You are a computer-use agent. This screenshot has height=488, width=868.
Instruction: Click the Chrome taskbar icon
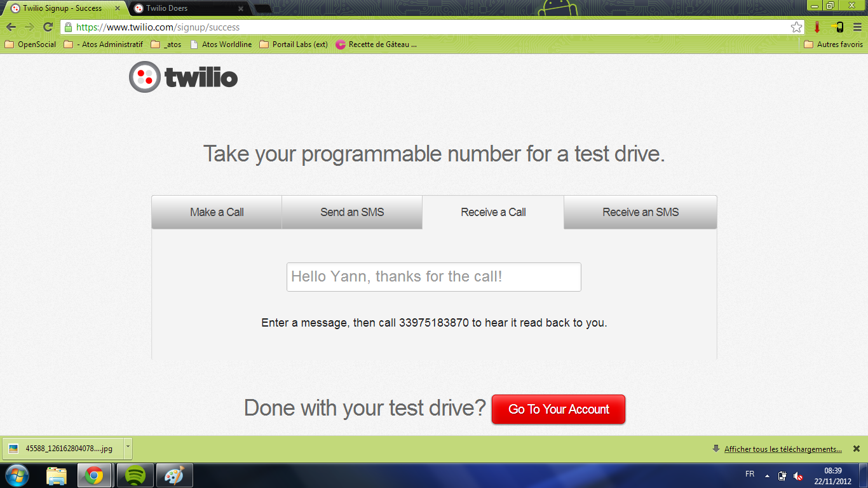click(94, 475)
